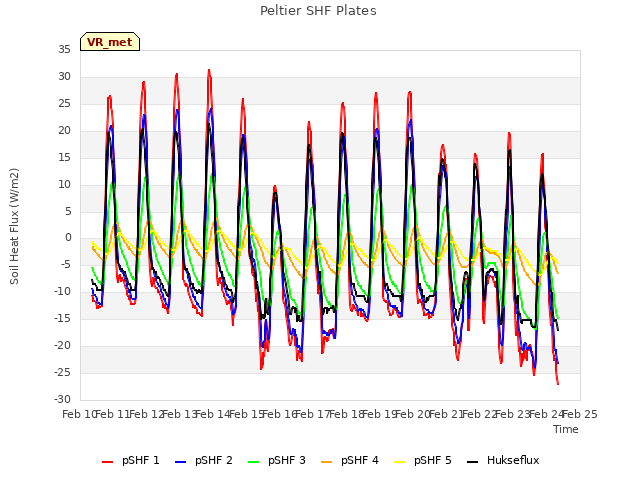Click the Feb 25 x-axis tick label
Viewport: 640px width, 480px height.
click(580, 414)
